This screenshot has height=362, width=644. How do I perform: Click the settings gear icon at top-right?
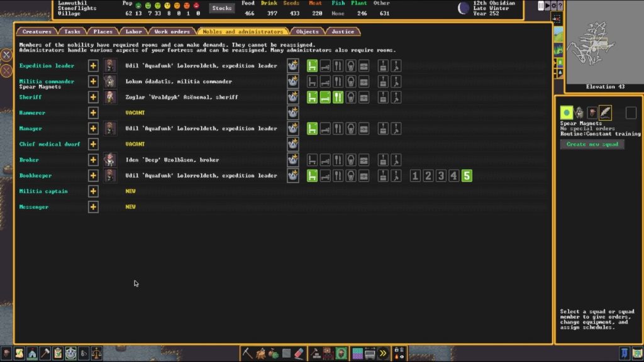tap(553, 6)
